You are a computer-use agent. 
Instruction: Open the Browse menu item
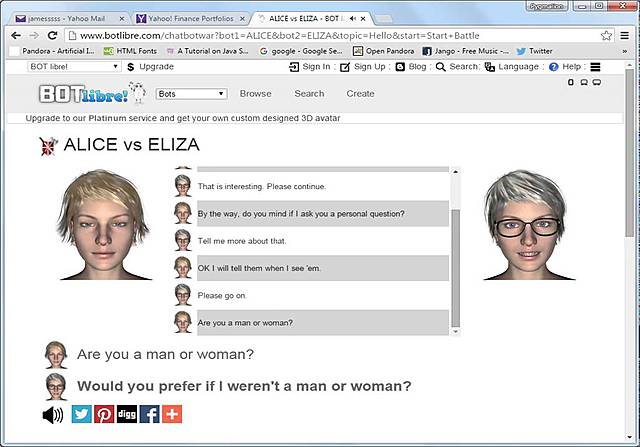point(256,93)
